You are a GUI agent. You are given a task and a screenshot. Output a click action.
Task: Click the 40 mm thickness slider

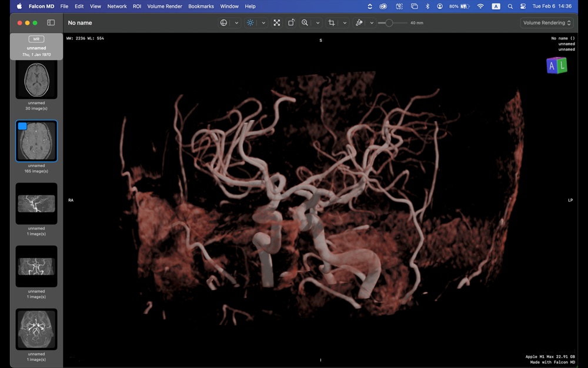[389, 23]
